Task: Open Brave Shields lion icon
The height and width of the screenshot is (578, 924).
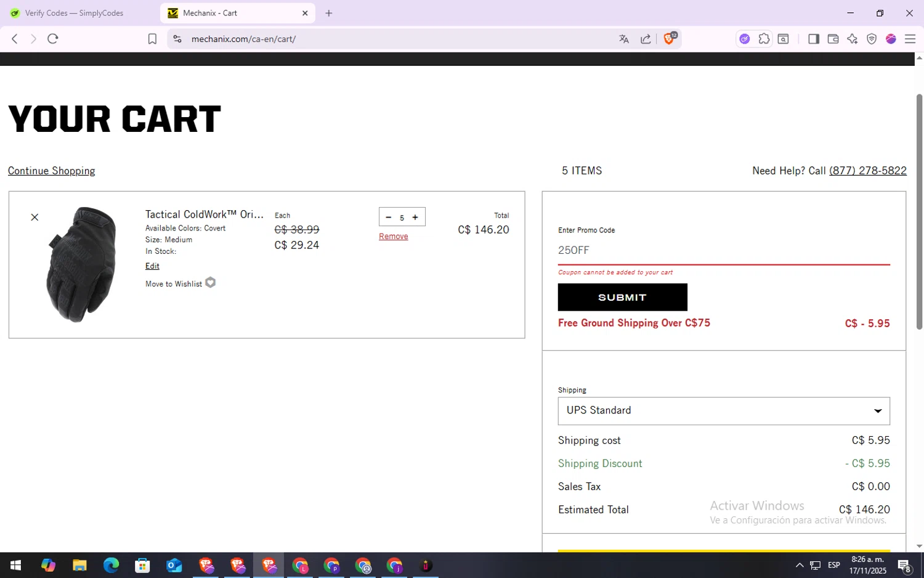Action: tap(670, 38)
